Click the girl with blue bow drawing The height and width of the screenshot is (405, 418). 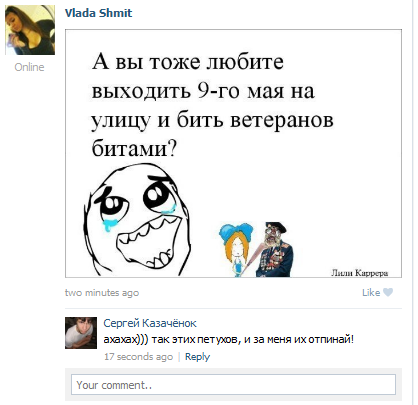[236, 249]
